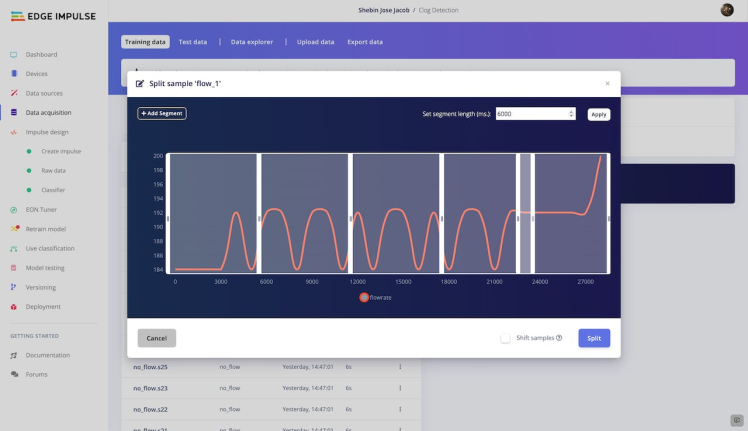748x431 pixels.
Task: Open the no_flow.s25 row options menu
Action: tap(400, 367)
